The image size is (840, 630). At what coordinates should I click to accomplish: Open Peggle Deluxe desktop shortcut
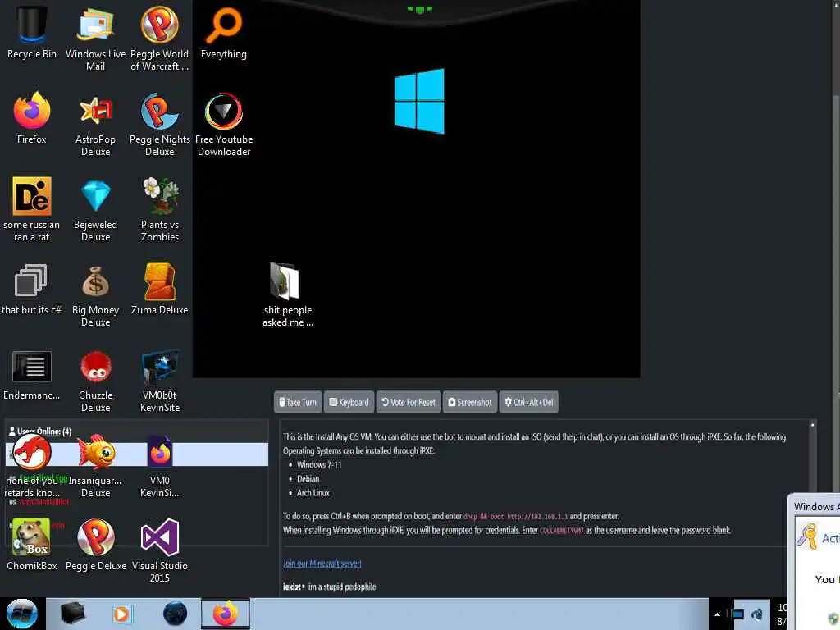tap(95, 544)
